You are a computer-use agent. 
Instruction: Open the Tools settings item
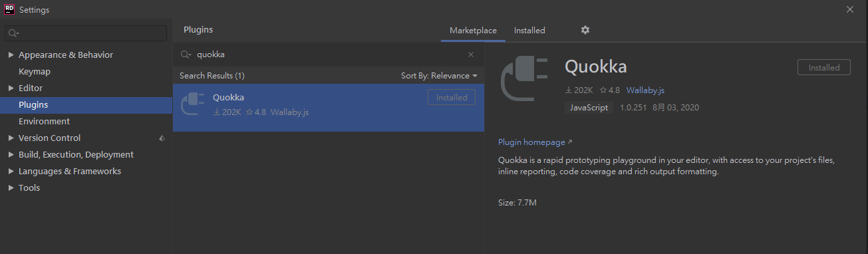[29, 188]
